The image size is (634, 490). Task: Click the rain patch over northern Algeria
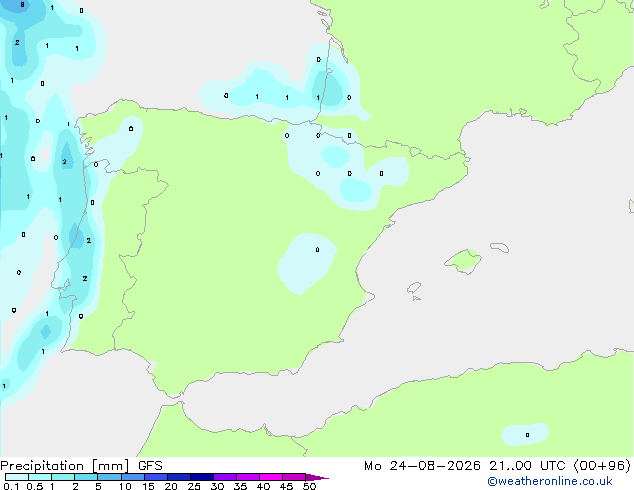(x=525, y=435)
